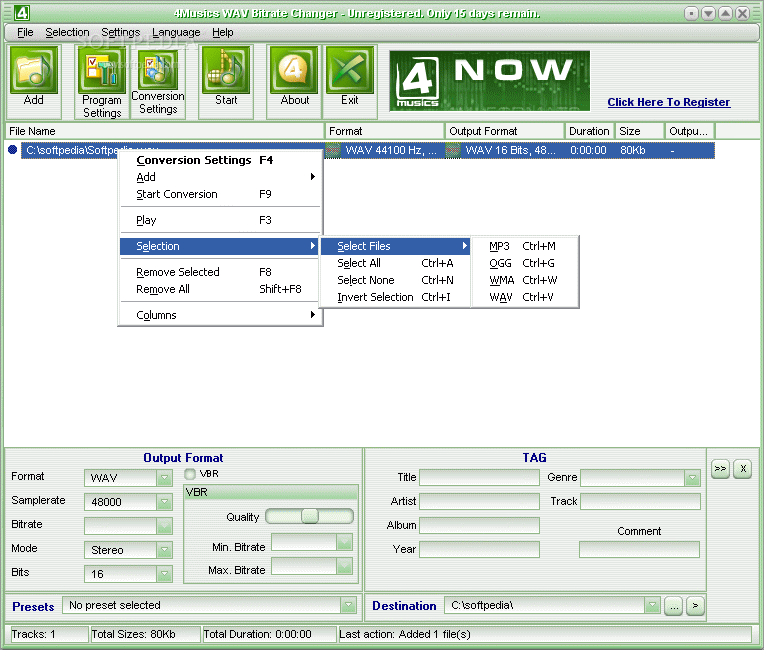The width and height of the screenshot is (764, 650).
Task: Open the Bits dropdown showing 16
Action: [164, 574]
